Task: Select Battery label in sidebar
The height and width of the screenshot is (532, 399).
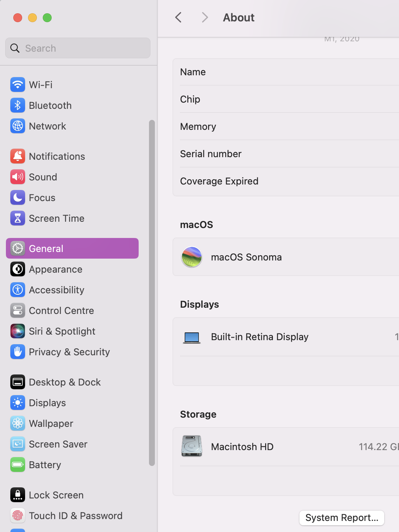Action: 45,465
